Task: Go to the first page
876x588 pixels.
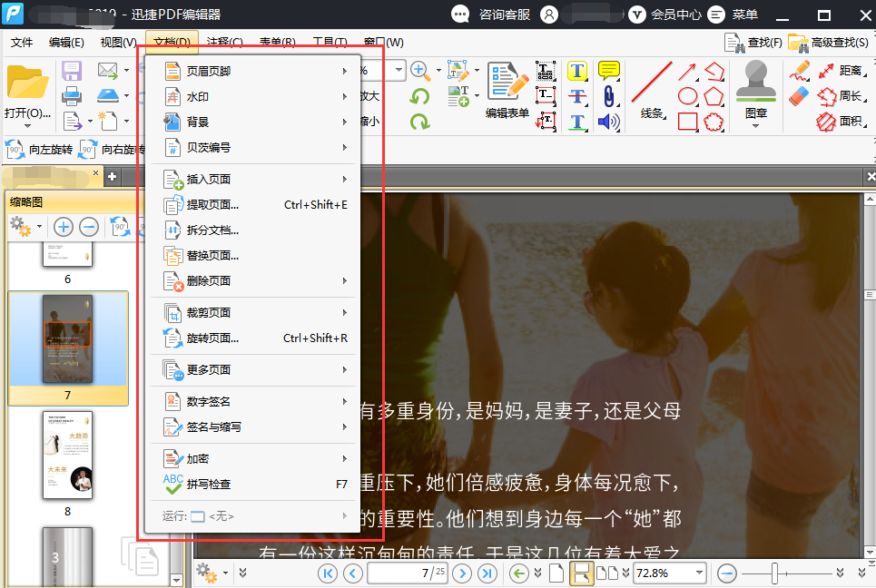Action: tap(328, 573)
